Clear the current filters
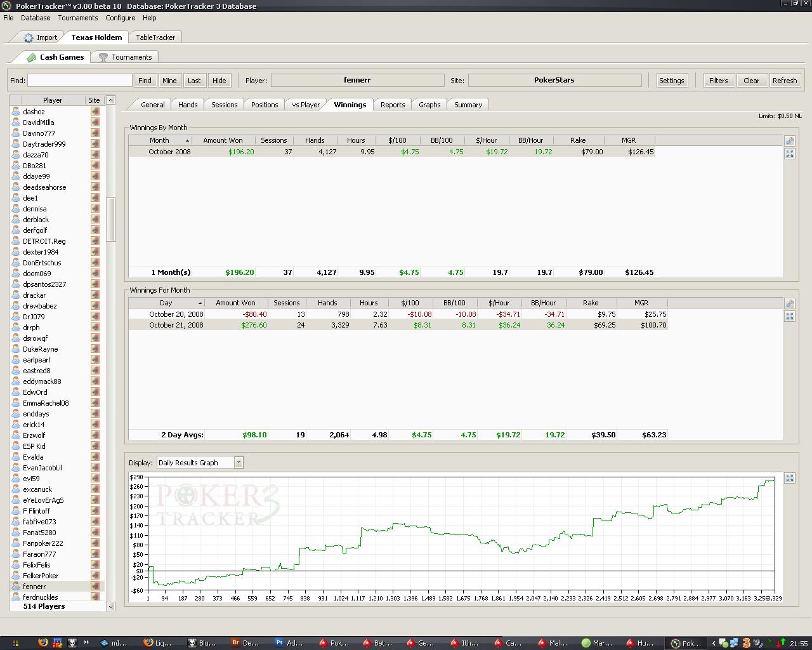Image resolution: width=812 pixels, height=650 pixels. pyautogui.click(x=752, y=81)
